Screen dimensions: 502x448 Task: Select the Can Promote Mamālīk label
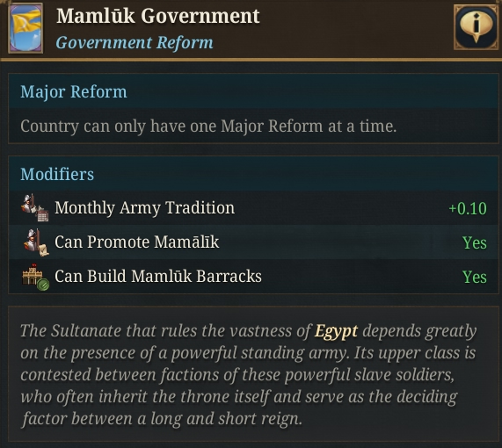pos(136,242)
